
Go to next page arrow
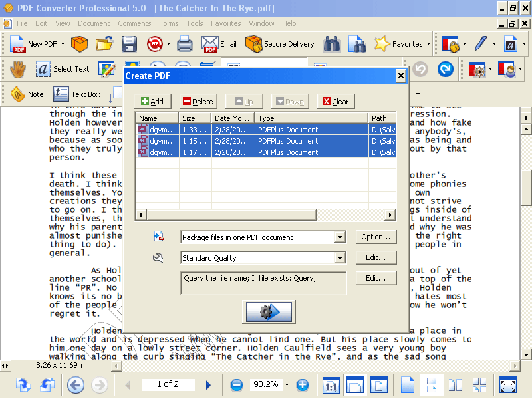(208, 385)
